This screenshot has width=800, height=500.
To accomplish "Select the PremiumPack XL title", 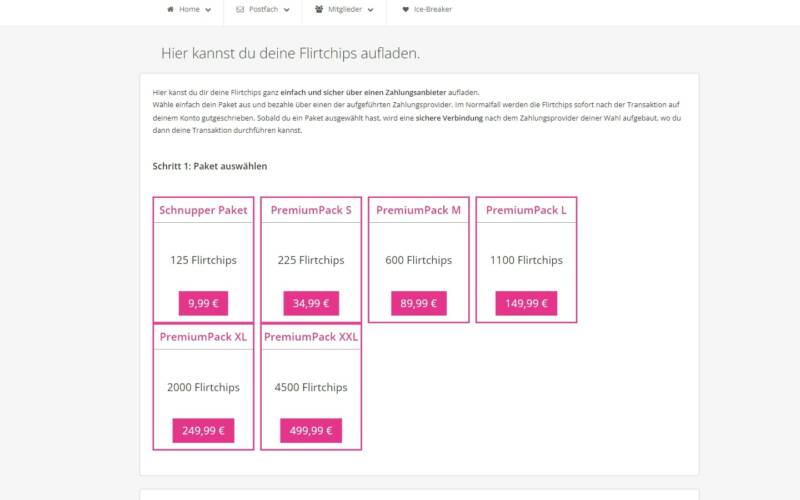I will [x=203, y=337].
